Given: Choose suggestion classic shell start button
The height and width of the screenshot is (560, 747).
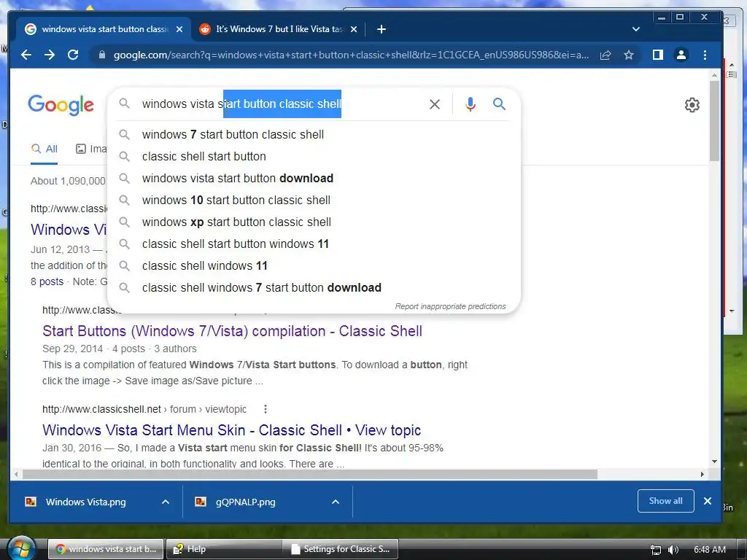Looking at the screenshot, I should pos(314,157).
